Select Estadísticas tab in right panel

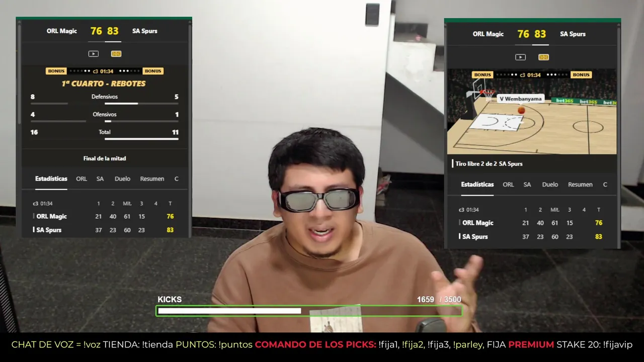pos(477,185)
